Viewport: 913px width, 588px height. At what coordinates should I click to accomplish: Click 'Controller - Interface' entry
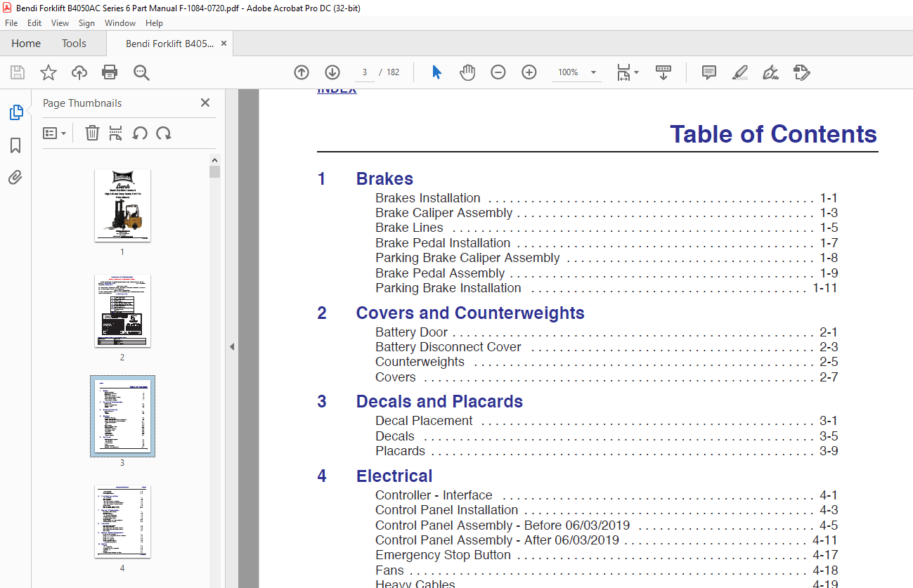pos(434,495)
